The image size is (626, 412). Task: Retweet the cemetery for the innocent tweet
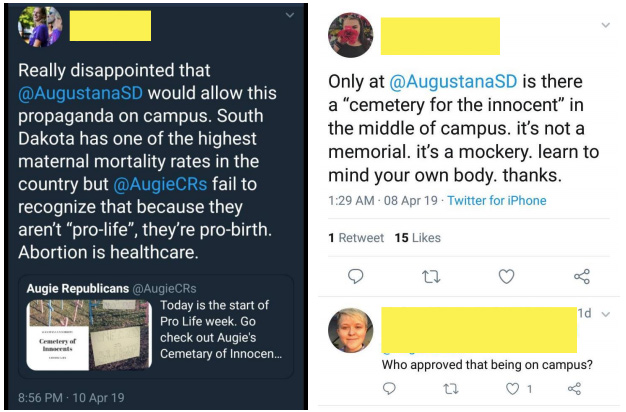[x=431, y=276]
